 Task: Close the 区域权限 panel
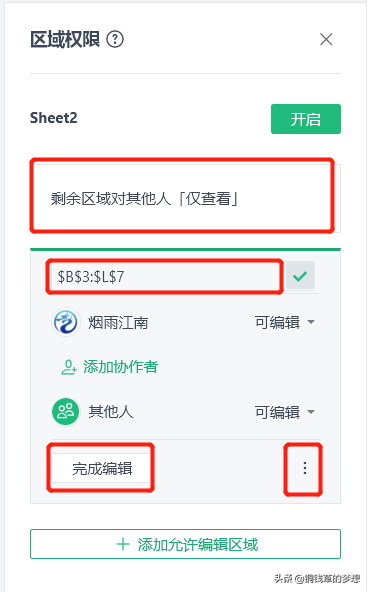point(326,39)
